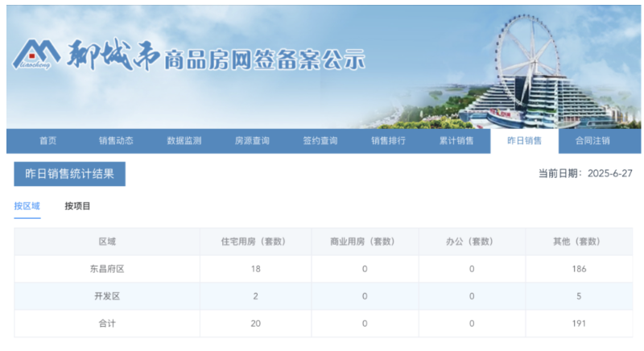Click the 当前日期 2025-6-27 text
This screenshot has height=351, width=644.
tap(585, 174)
